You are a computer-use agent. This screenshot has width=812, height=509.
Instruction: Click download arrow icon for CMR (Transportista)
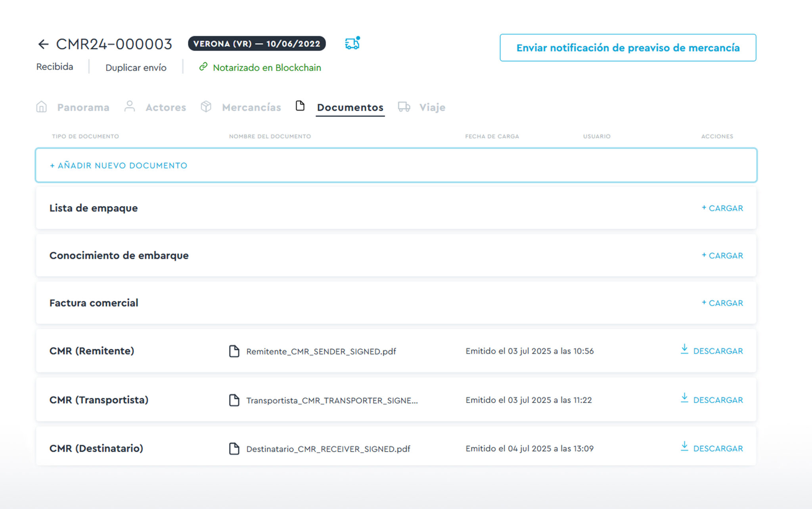[684, 398]
